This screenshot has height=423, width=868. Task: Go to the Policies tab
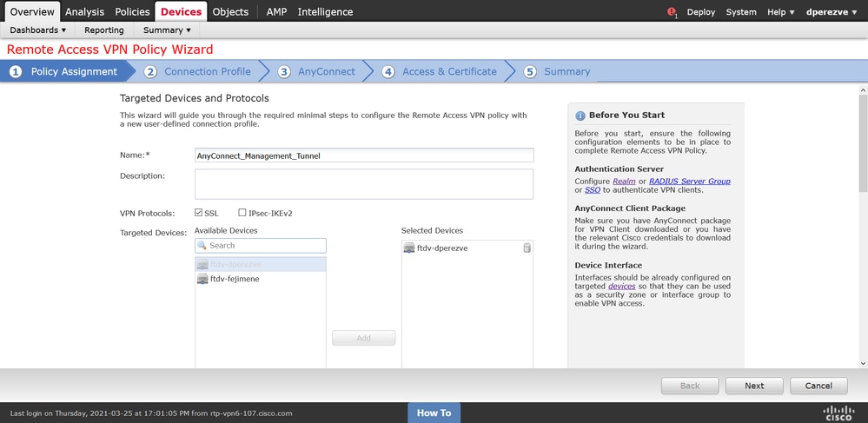132,11
